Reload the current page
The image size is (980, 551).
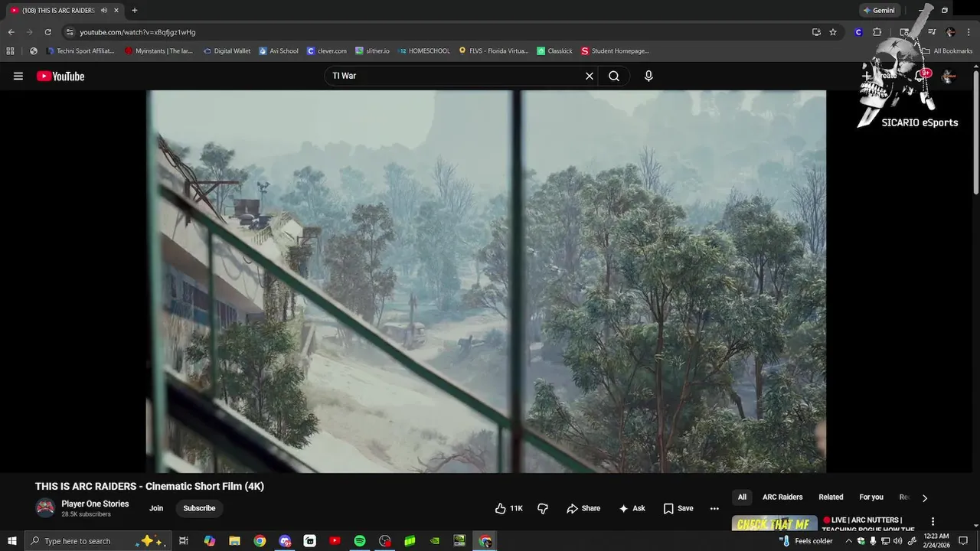[47, 32]
